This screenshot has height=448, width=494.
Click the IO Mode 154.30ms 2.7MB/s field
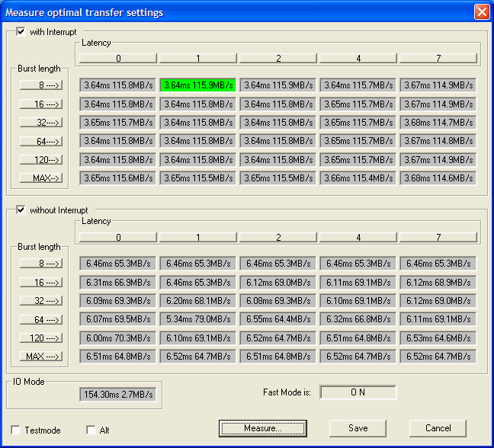[x=118, y=394]
